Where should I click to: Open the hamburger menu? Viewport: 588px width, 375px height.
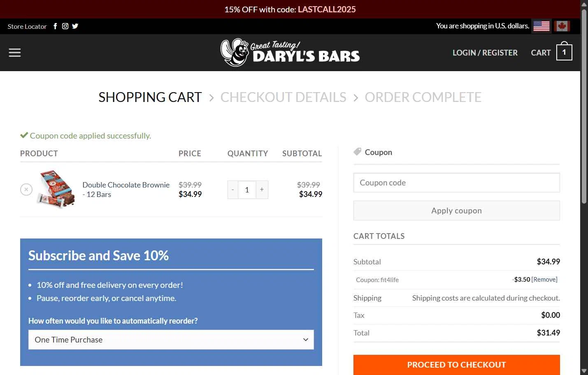pos(15,53)
